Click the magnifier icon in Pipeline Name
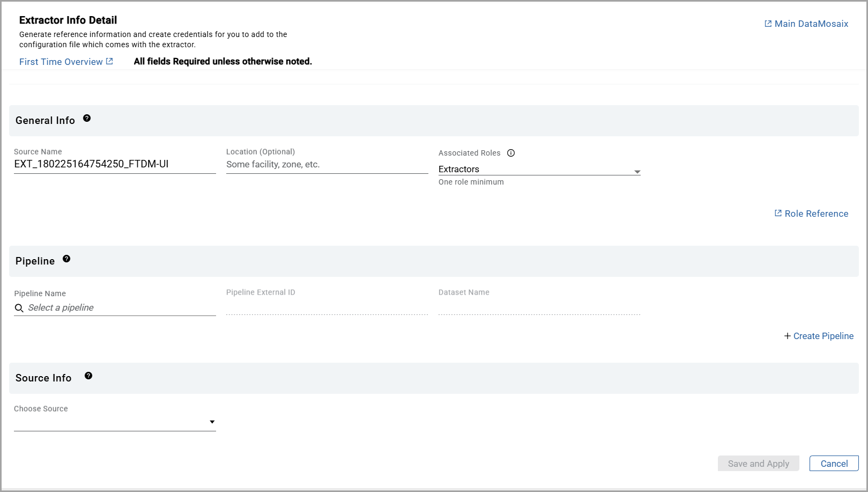 [19, 308]
